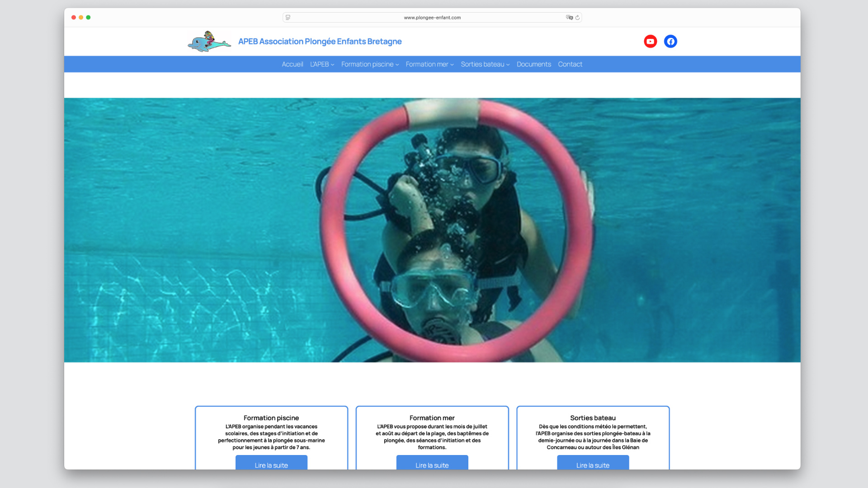Click the Formation mer card heading
This screenshot has height=488, width=868.
tap(432, 418)
